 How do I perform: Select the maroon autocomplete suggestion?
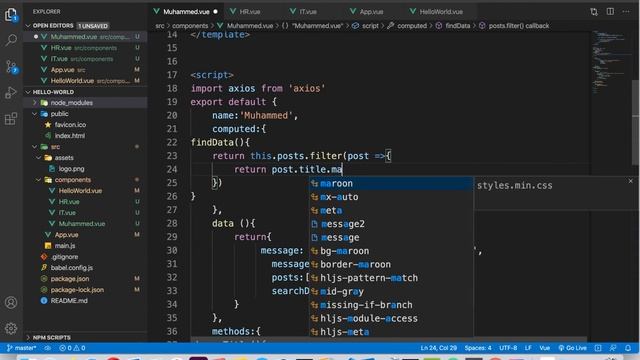tap(391, 184)
